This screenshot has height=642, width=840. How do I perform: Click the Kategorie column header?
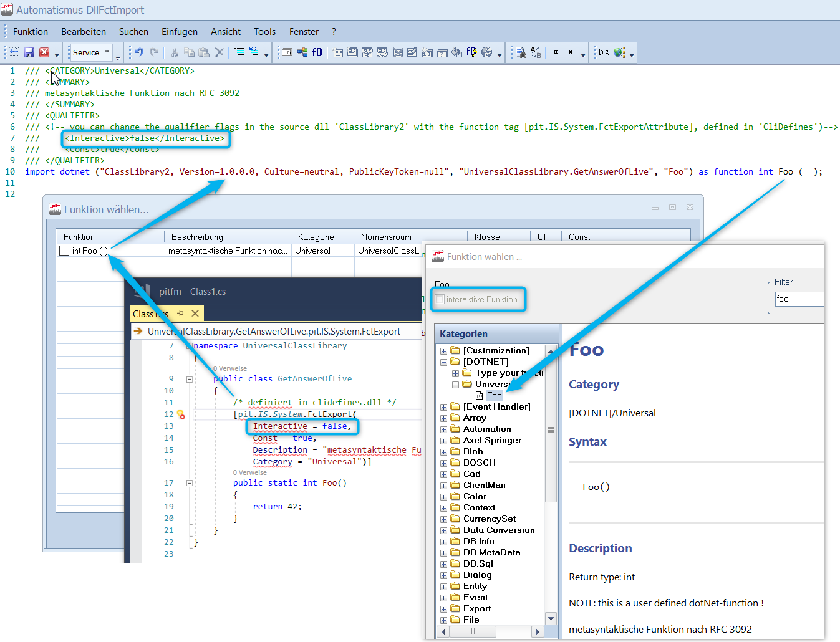[322, 237]
